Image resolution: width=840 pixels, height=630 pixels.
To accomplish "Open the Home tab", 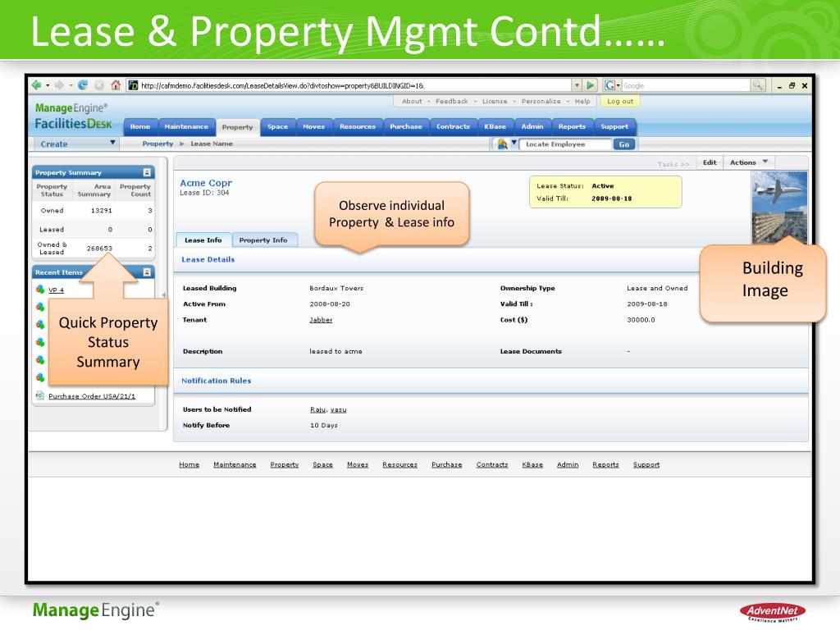I will pos(140,127).
